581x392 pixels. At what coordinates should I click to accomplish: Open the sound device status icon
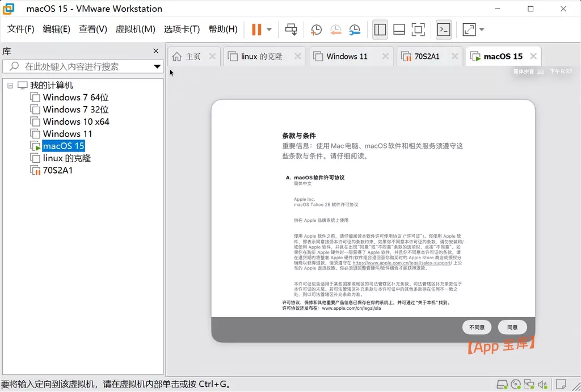click(x=543, y=385)
